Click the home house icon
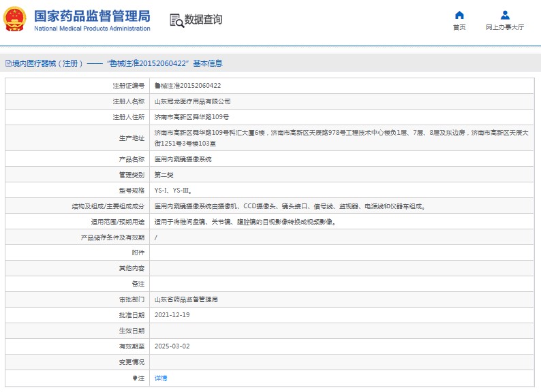The height and width of the screenshot is (392, 541). pyautogui.click(x=459, y=15)
